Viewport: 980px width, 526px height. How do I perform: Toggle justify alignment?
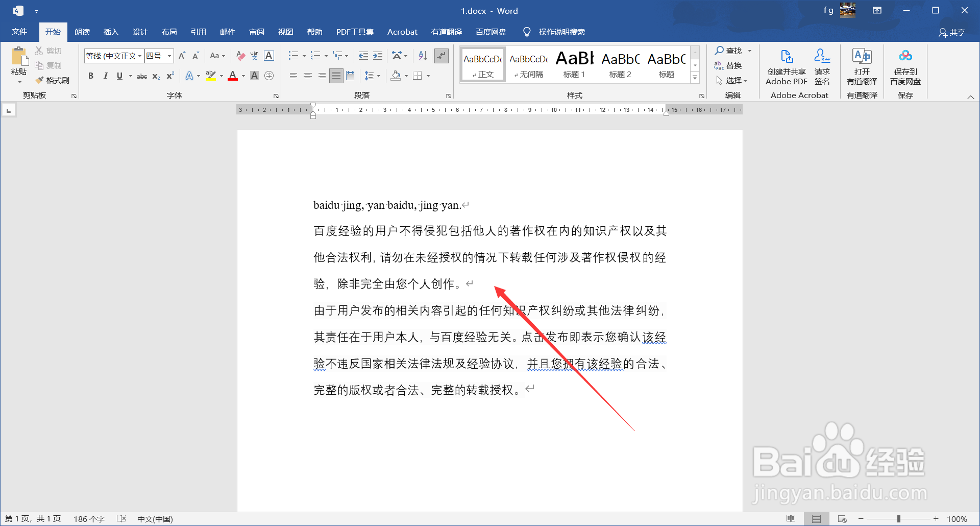336,76
